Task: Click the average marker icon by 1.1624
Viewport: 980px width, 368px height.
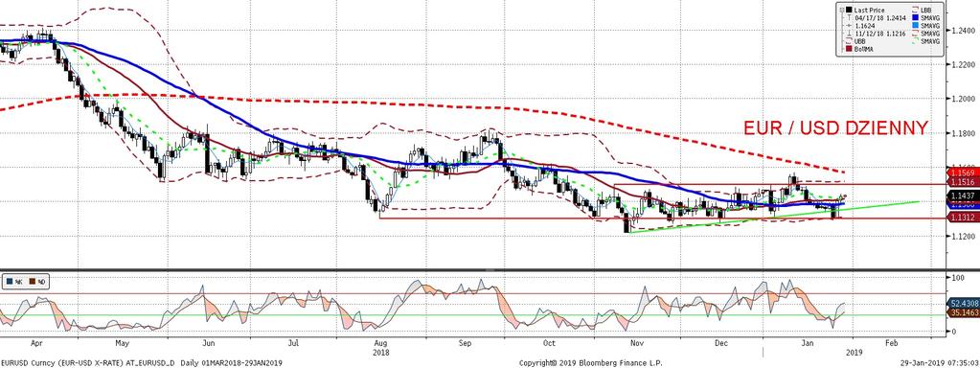Action: [849, 26]
